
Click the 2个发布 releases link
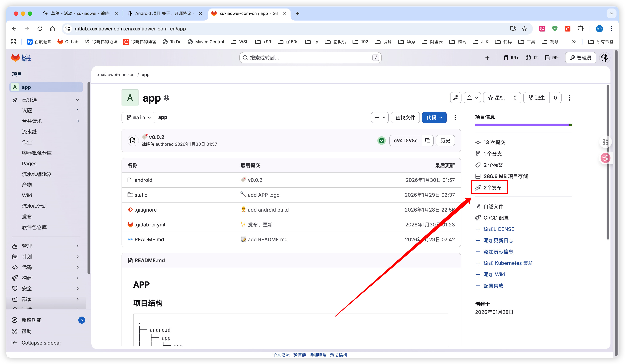492,187
